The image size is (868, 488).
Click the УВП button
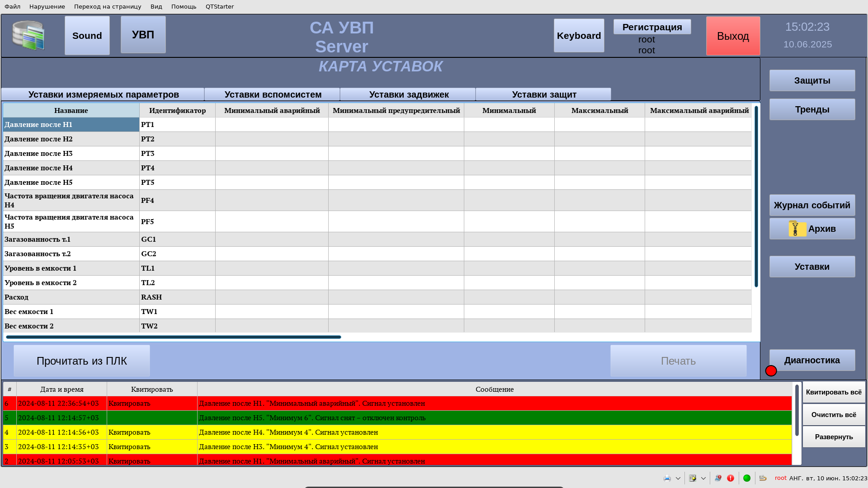[143, 35]
